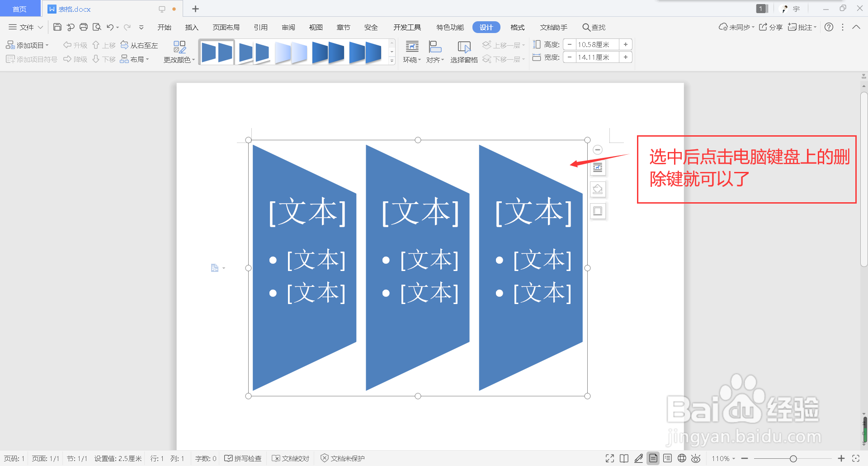868x466 pixels.
Task: Select the light gradient SmartArt style
Action: pos(291,52)
